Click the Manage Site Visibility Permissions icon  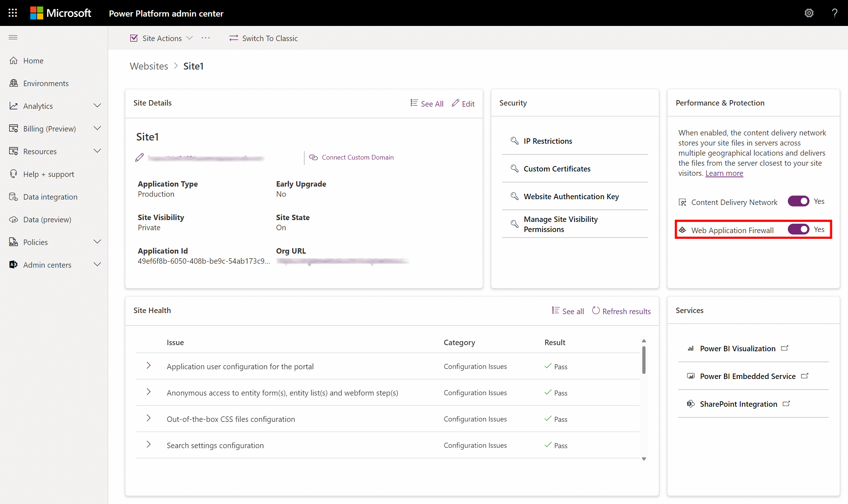tap(514, 224)
